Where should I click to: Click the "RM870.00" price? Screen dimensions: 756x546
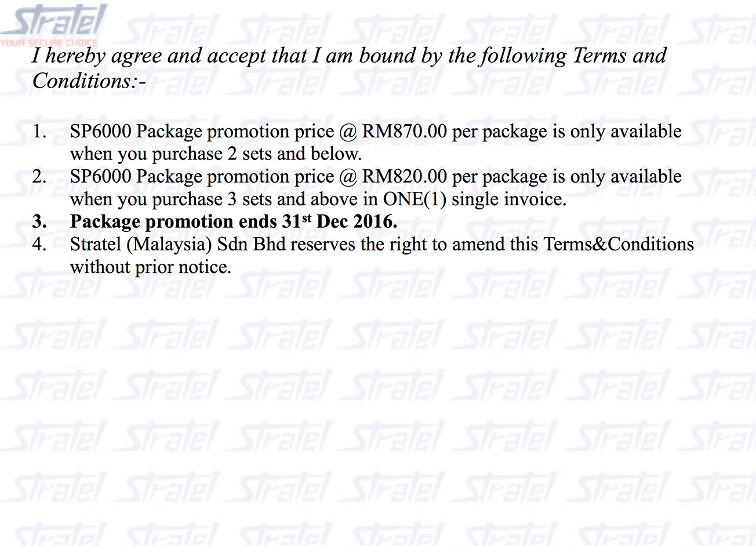[x=405, y=132]
